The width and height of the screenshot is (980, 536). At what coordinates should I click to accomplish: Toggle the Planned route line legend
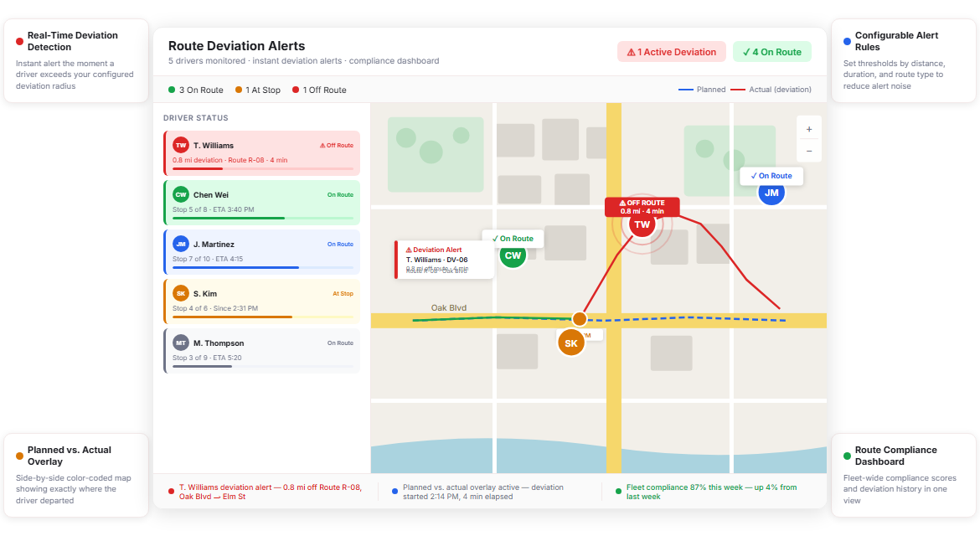click(702, 90)
